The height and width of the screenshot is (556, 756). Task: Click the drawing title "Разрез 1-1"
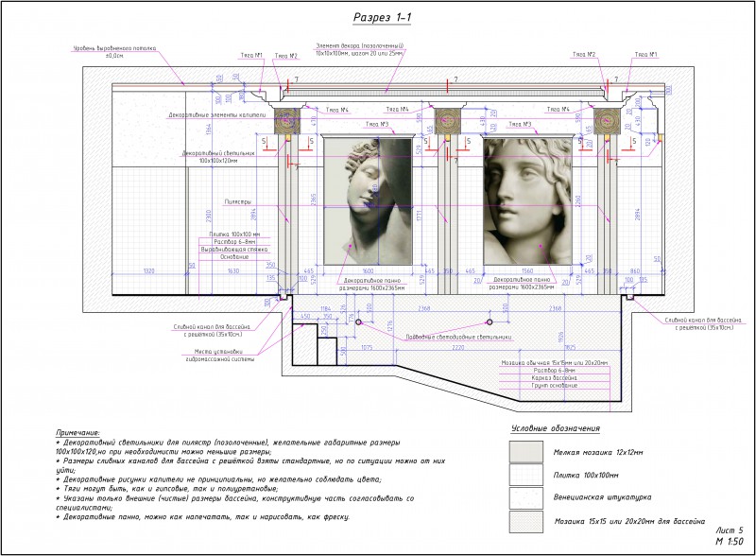[383, 18]
